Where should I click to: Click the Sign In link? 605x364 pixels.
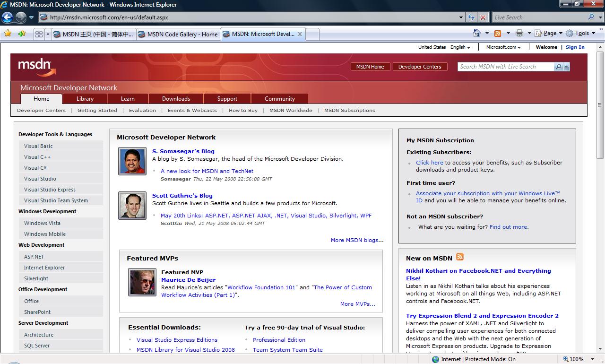pos(575,47)
